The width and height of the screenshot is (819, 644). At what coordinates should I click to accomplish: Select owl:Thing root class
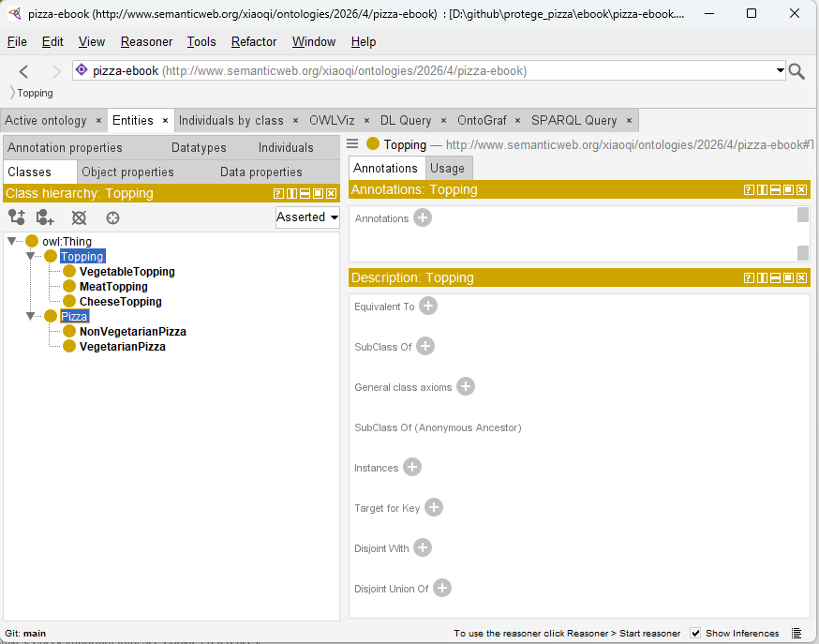[x=67, y=241]
